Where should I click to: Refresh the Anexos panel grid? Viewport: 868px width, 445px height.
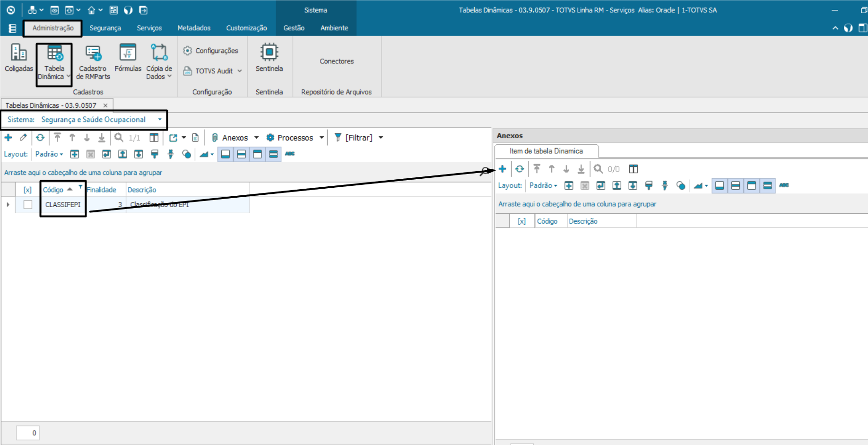pyautogui.click(x=520, y=169)
